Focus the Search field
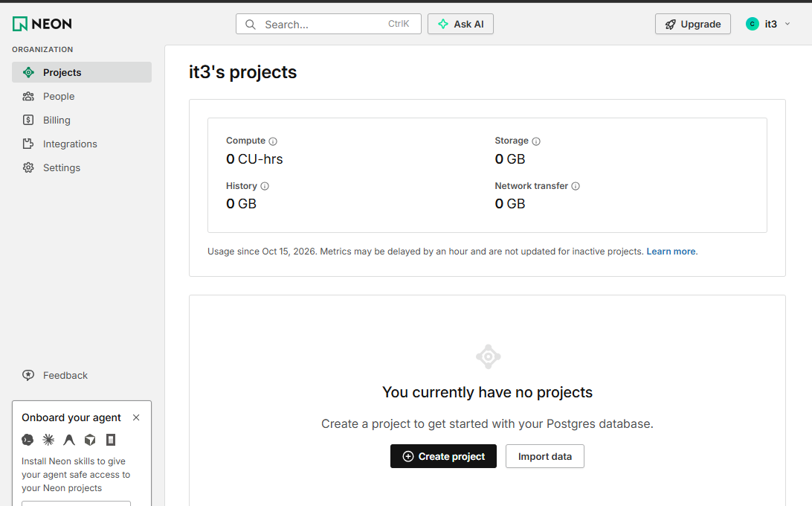Viewport: 812px width, 506px height. click(x=329, y=24)
